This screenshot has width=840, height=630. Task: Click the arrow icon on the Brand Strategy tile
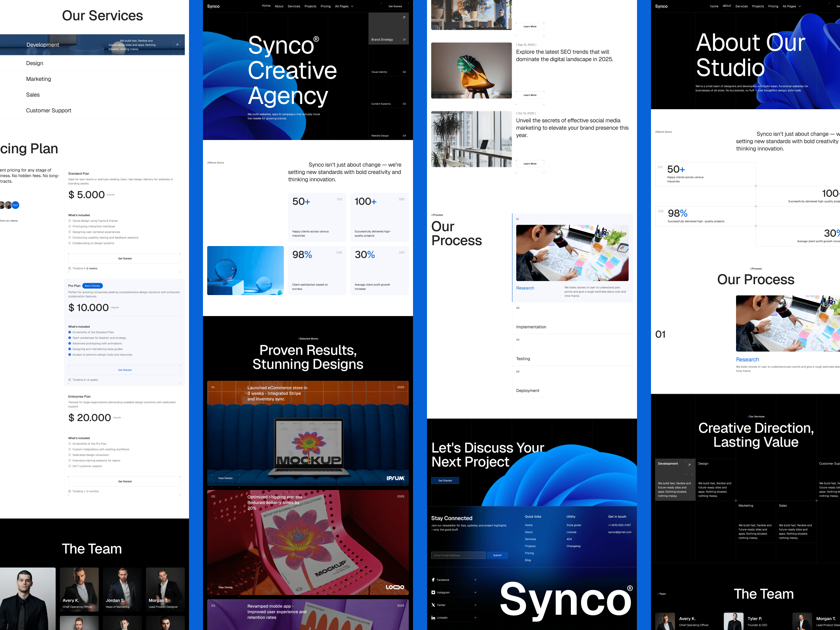(x=404, y=17)
